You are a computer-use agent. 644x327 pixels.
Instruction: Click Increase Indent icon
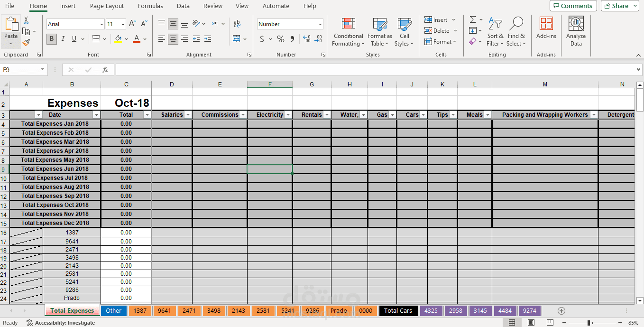208,39
